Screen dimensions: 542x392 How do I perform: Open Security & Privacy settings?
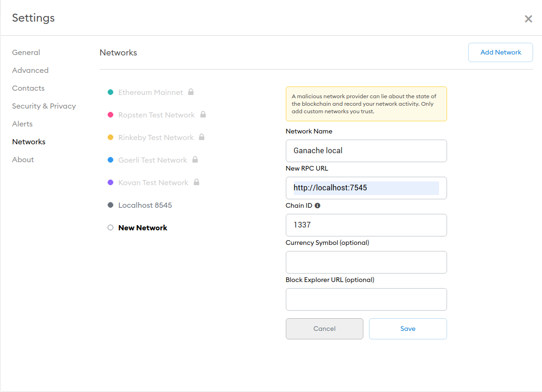tap(44, 106)
